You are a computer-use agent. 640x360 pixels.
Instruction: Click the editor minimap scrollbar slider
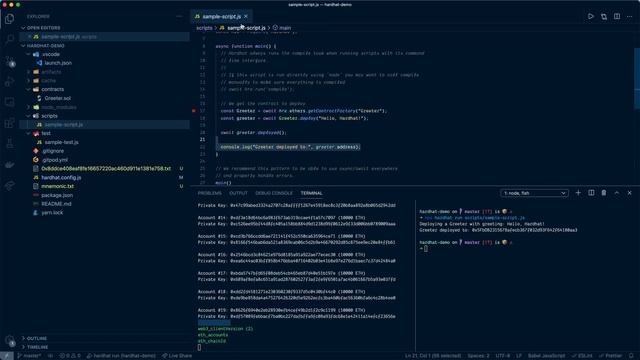tap(637, 78)
